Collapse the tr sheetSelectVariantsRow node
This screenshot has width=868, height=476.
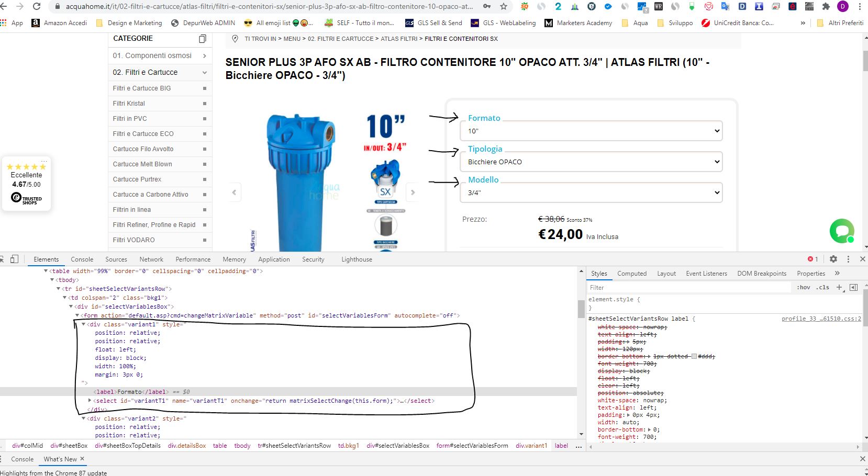click(x=58, y=289)
